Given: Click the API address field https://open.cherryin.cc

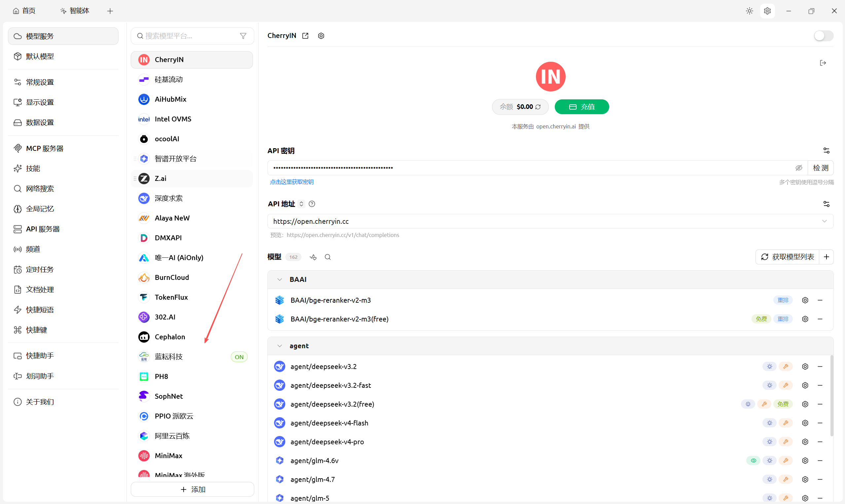Looking at the screenshot, I should coord(550,221).
